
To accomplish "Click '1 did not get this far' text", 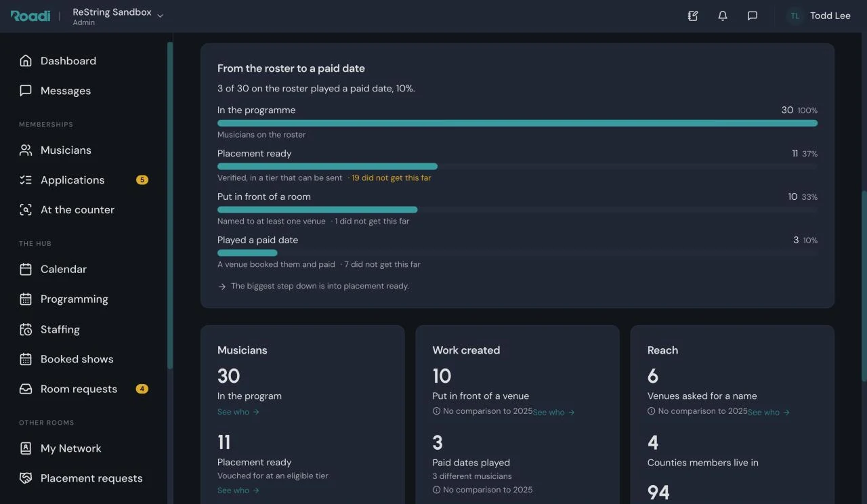I will 372,222.
